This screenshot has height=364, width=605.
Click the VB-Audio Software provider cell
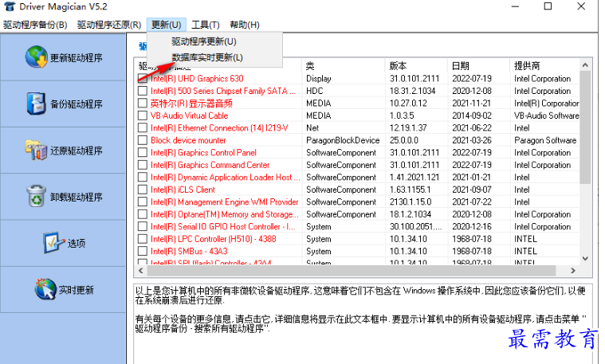tap(547, 115)
